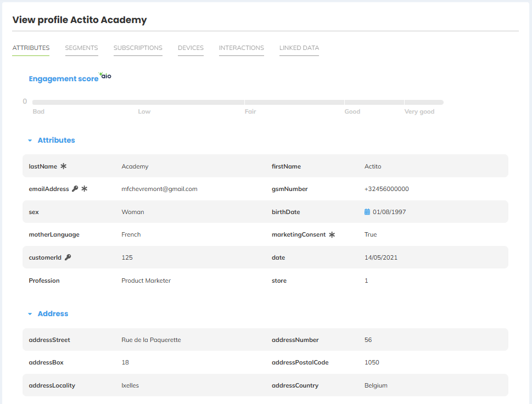This screenshot has width=532, height=404.
Task: Select locality value Ixelles
Action: click(130, 385)
